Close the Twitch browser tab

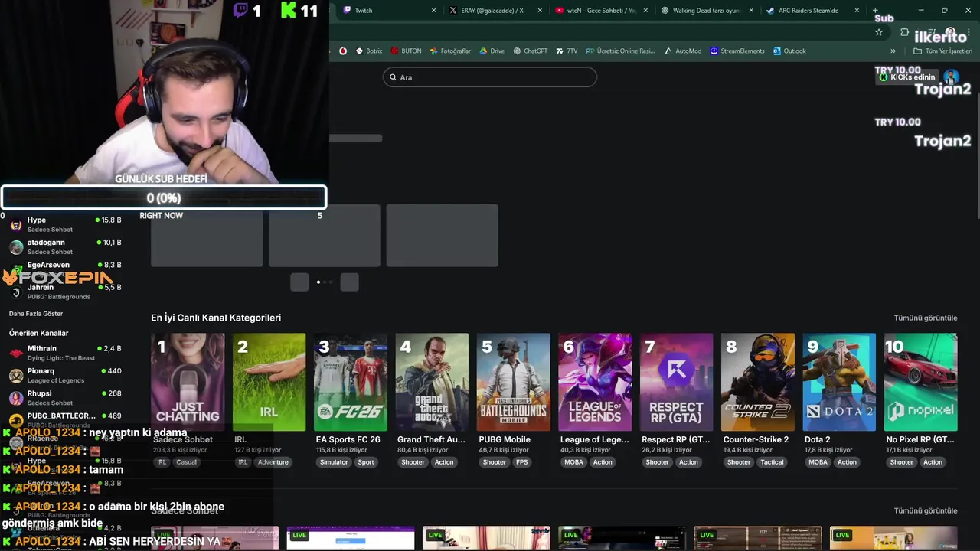tap(434, 11)
